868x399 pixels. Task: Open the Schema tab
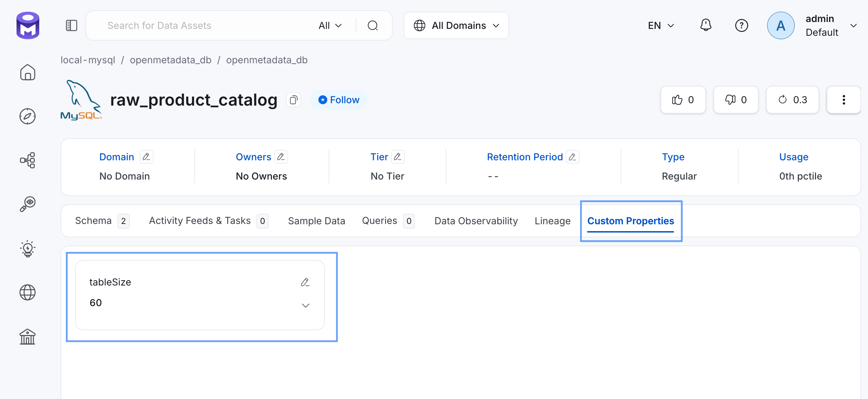click(93, 220)
